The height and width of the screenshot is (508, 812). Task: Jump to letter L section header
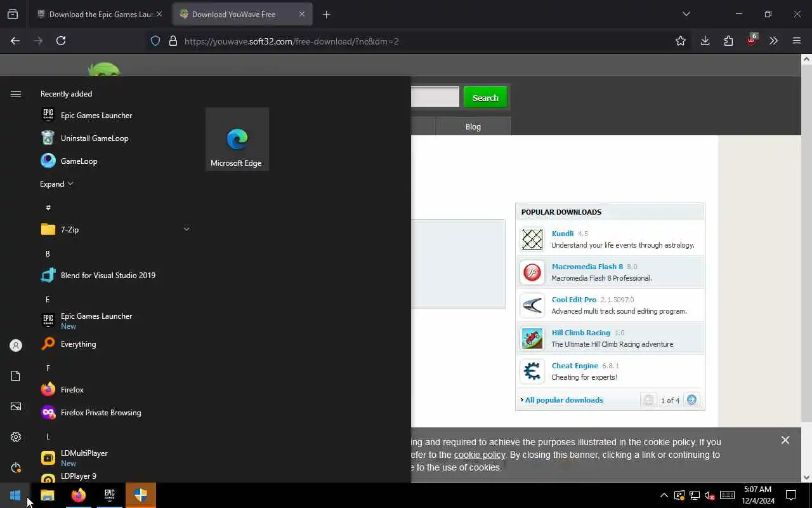[x=48, y=436]
